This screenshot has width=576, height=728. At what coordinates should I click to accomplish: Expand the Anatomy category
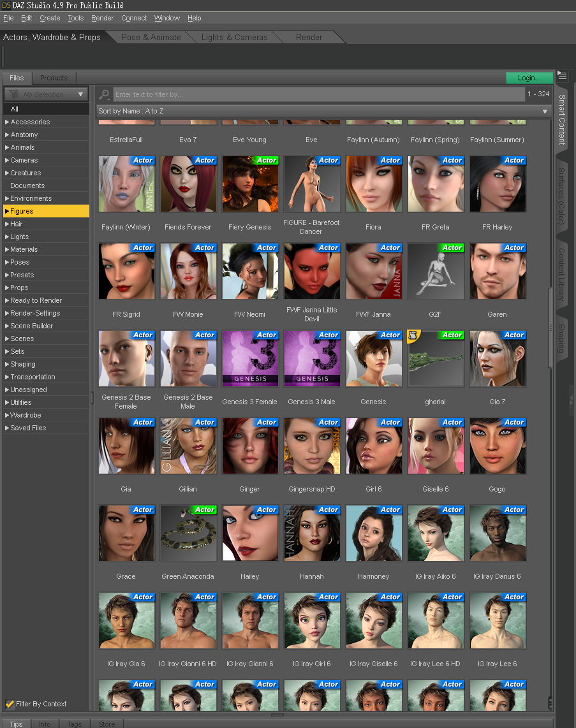pyautogui.click(x=7, y=135)
